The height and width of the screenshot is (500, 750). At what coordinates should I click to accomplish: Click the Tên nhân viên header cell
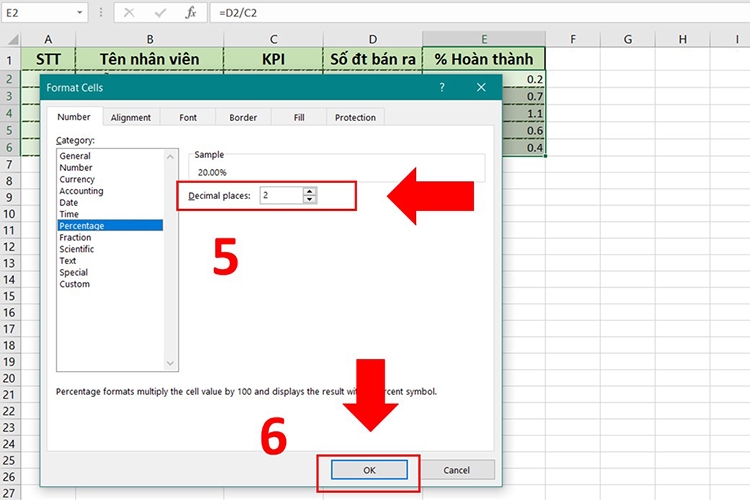(150, 59)
